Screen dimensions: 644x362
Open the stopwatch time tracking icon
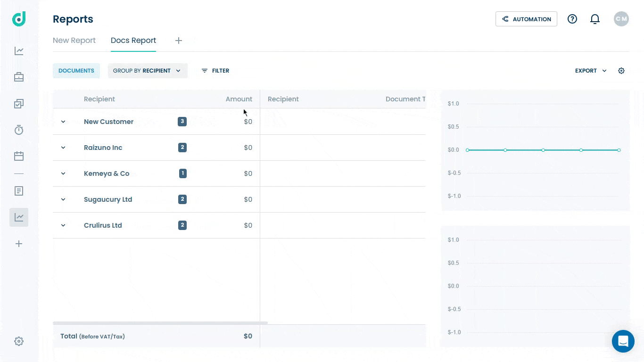tap(19, 130)
